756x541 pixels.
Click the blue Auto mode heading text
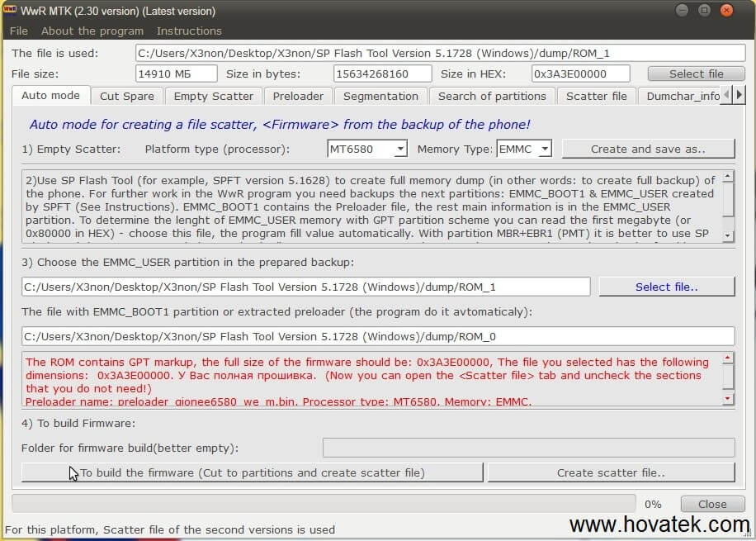click(280, 125)
